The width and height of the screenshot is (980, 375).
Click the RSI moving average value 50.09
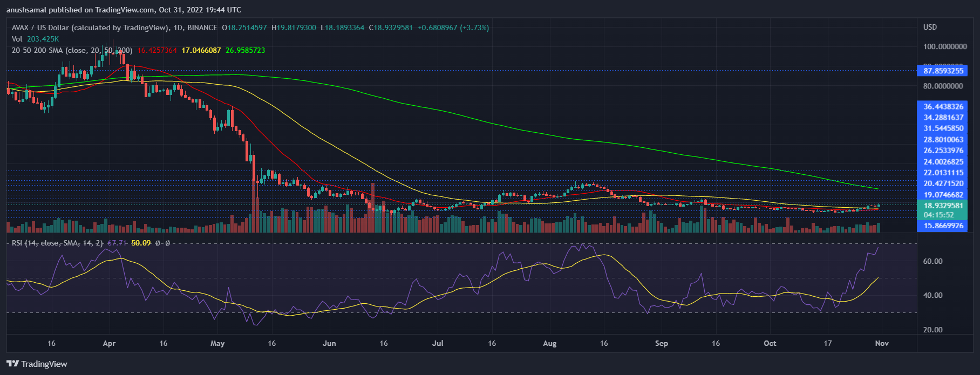(141, 243)
